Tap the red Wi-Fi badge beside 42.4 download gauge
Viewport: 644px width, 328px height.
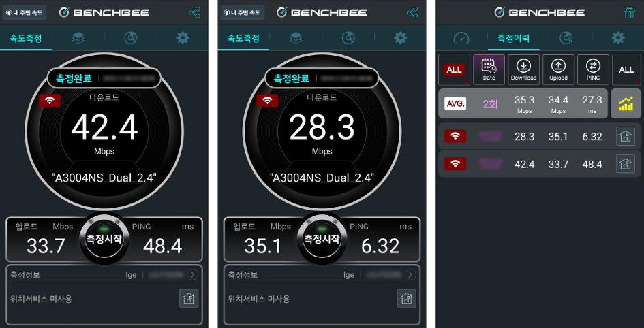pos(50,101)
